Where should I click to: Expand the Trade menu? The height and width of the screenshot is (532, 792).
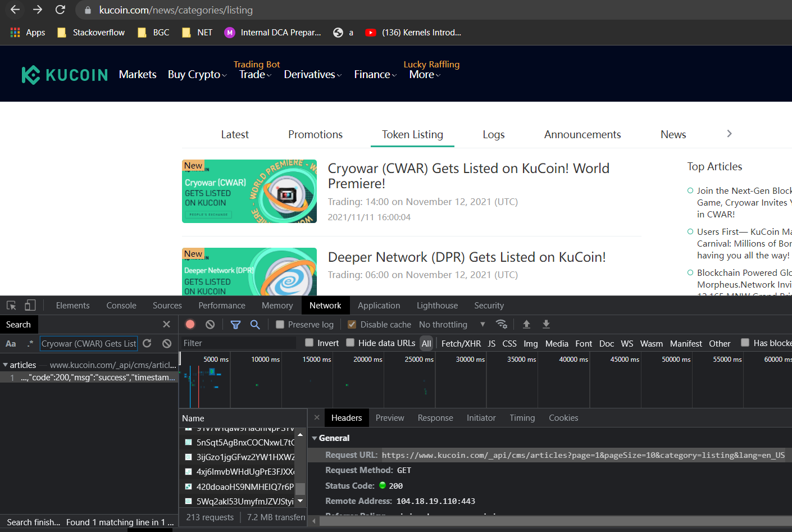(x=255, y=74)
